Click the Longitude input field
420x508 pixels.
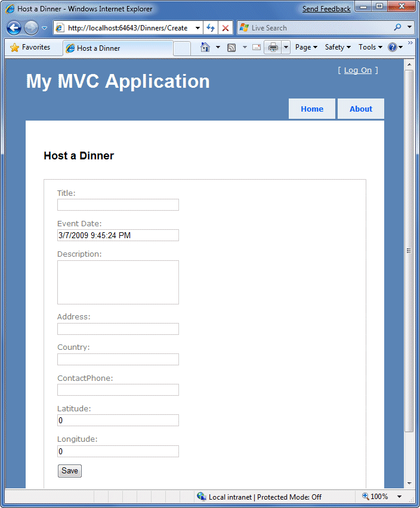[118, 451]
